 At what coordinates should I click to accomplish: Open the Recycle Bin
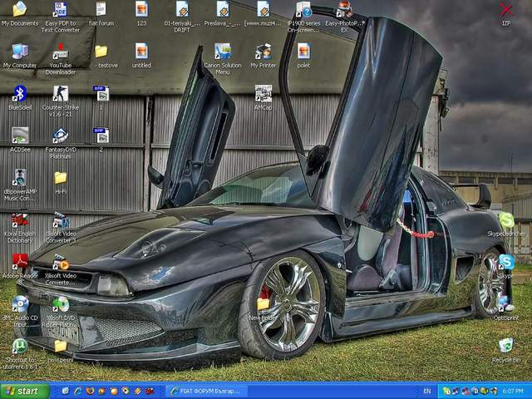pos(505,346)
